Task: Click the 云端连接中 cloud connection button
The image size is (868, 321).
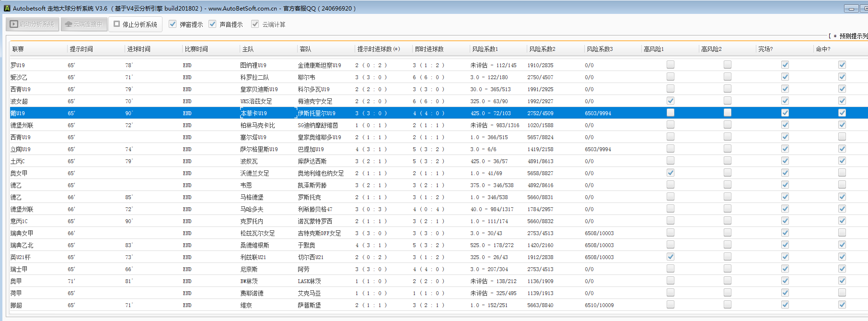Action: [83, 24]
